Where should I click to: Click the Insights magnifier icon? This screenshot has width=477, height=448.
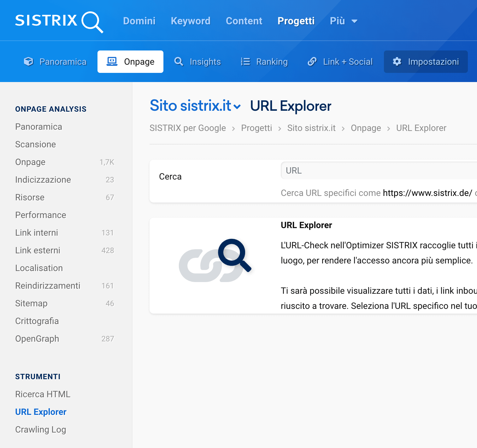[x=179, y=62]
